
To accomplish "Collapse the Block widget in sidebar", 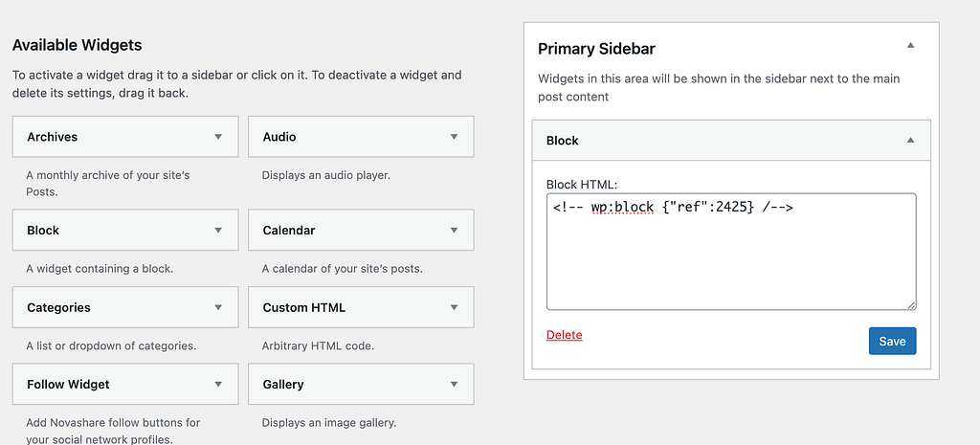I will (911, 141).
